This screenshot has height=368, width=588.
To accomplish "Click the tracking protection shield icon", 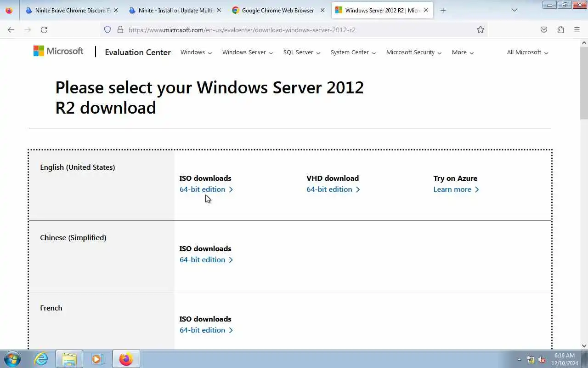I will pyautogui.click(x=107, y=29).
